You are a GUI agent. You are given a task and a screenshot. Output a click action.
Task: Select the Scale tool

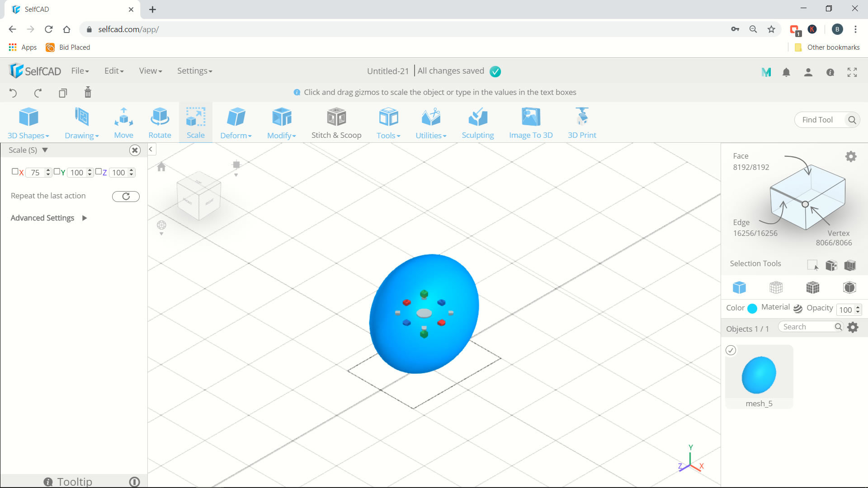(x=196, y=123)
